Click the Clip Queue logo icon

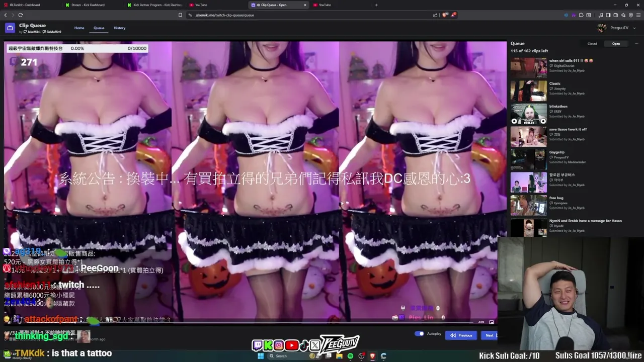(x=10, y=28)
